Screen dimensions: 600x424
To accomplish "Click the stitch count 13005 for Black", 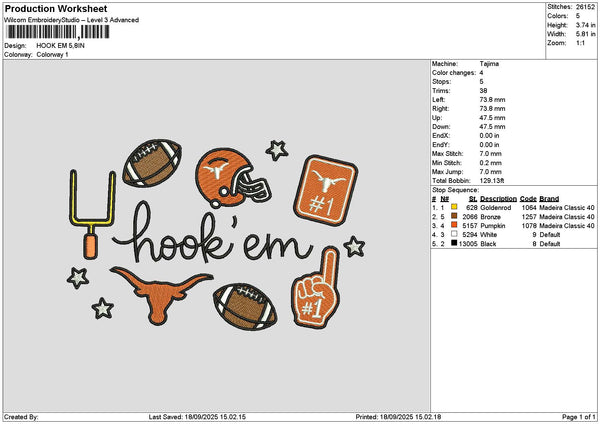I will tap(468, 244).
